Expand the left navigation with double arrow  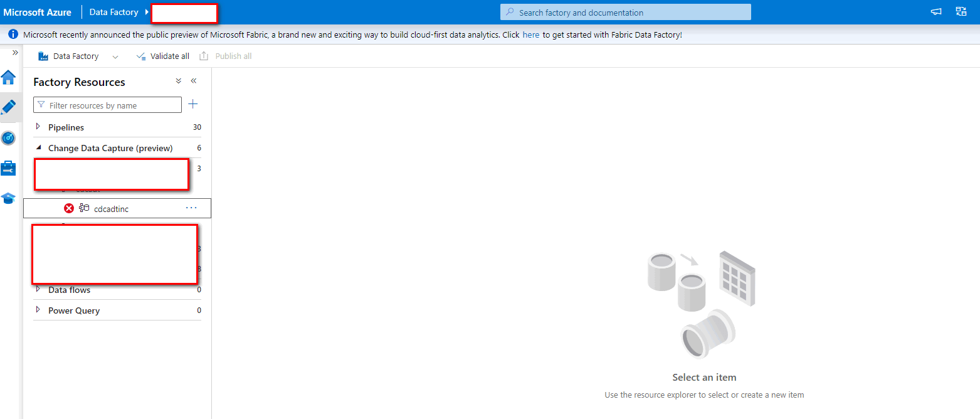pyautogui.click(x=14, y=53)
